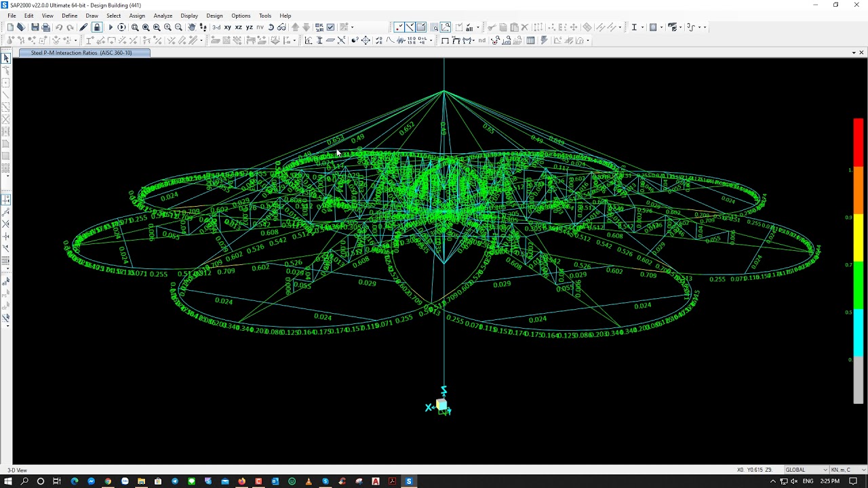Click the SAP2000 icon in the taskbar

(408, 481)
